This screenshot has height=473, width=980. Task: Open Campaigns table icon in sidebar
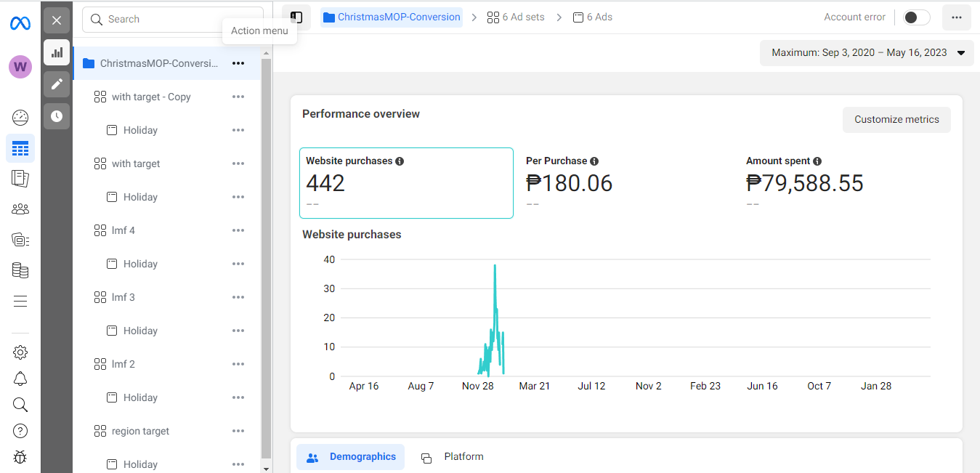click(x=20, y=148)
